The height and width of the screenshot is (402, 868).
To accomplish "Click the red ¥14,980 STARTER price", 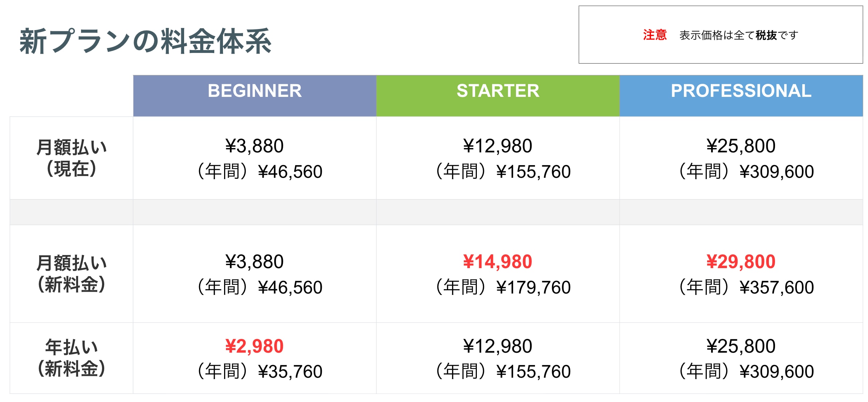I will [x=498, y=262].
